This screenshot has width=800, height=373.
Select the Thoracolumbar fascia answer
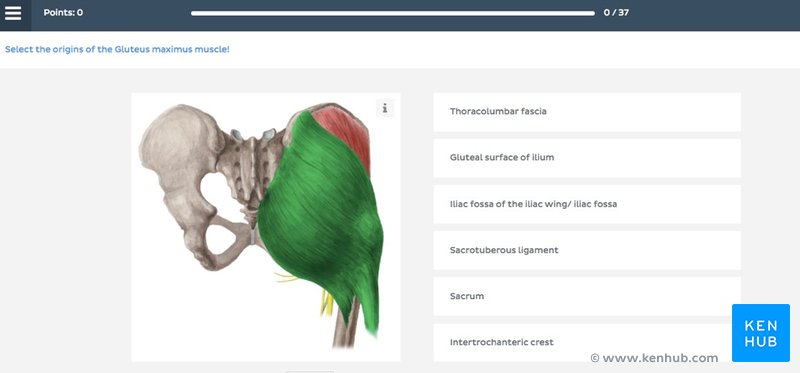(x=587, y=112)
